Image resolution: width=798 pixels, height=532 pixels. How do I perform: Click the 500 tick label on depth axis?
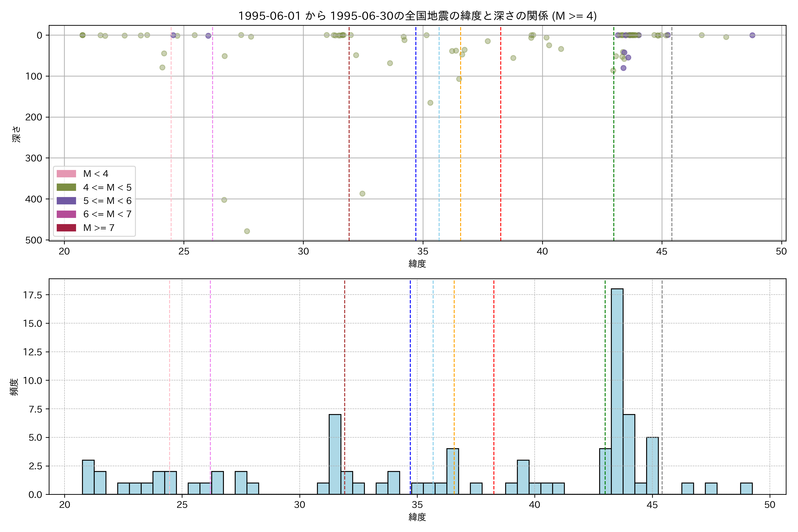(34, 240)
